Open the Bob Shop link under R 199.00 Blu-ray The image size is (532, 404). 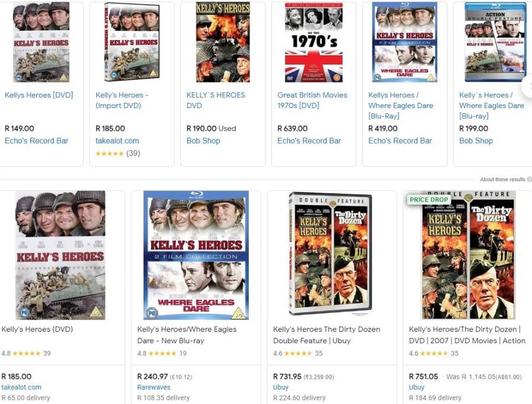[476, 141]
